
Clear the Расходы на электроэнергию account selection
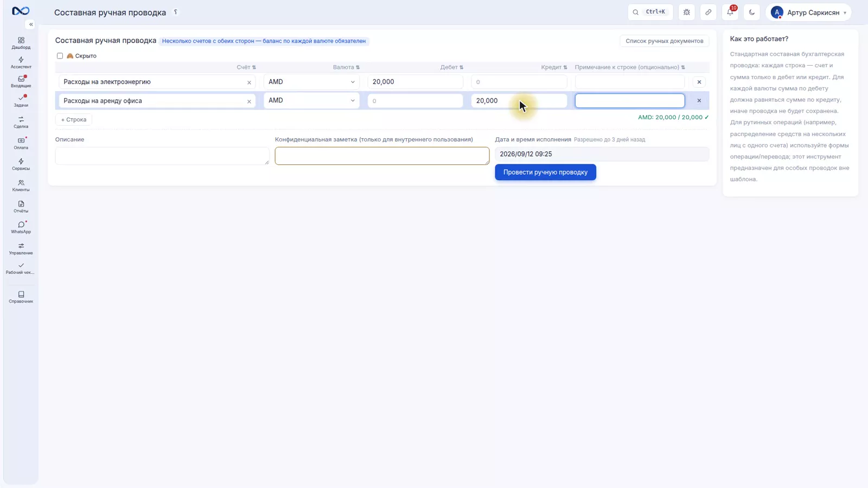coord(249,82)
